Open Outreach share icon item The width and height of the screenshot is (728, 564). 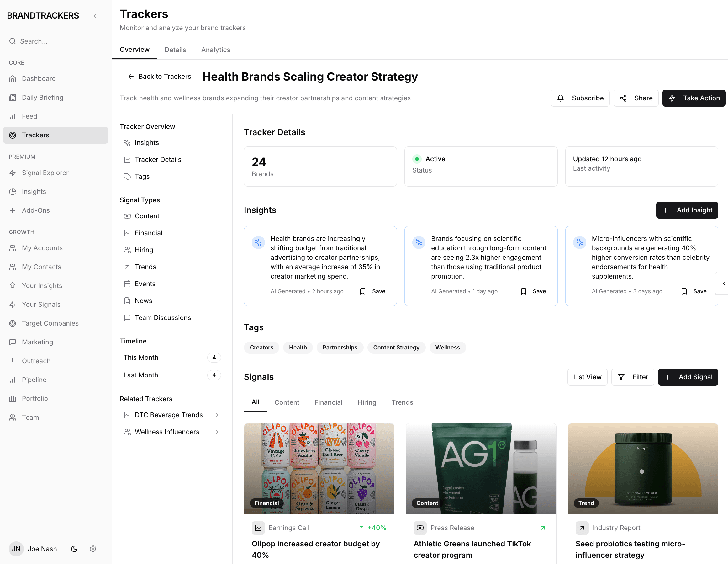55,361
